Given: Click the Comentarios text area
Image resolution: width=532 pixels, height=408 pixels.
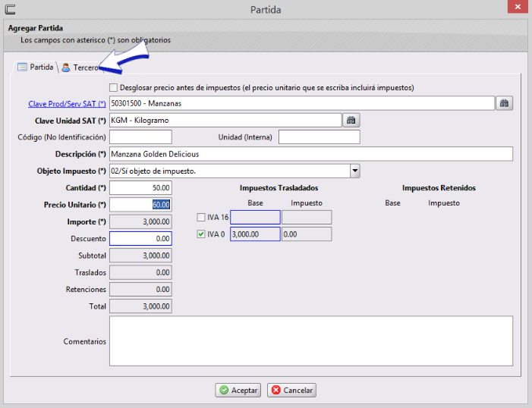Looking at the screenshot, I should pyautogui.click(x=311, y=341).
